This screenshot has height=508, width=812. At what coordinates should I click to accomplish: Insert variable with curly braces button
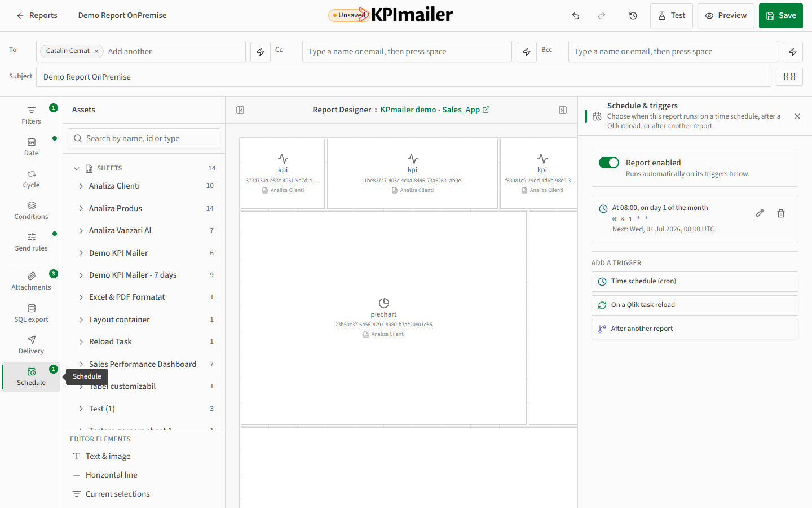click(x=789, y=77)
